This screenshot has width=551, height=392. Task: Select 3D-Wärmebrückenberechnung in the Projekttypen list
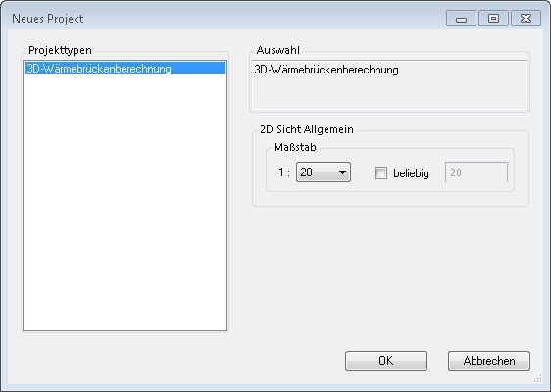[125, 69]
